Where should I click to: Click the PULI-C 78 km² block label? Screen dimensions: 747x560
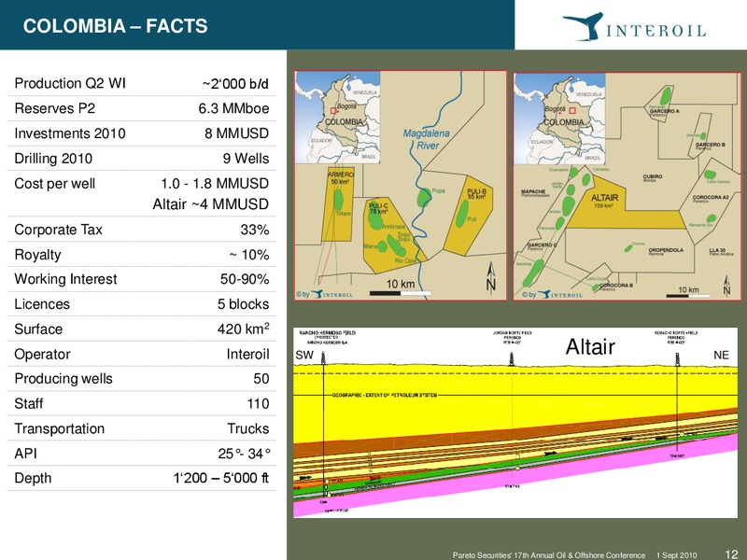tap(379, 208)
